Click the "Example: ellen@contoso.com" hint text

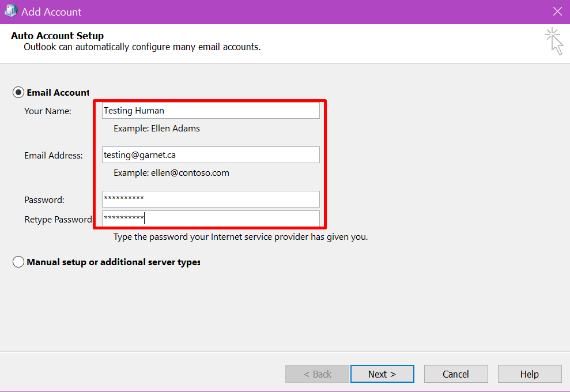click(171, 173)
